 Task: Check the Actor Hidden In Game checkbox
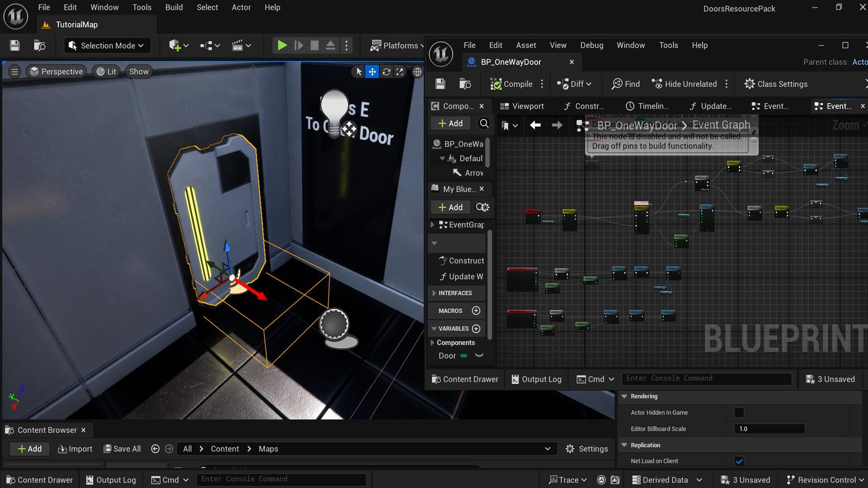coord(739,412)
